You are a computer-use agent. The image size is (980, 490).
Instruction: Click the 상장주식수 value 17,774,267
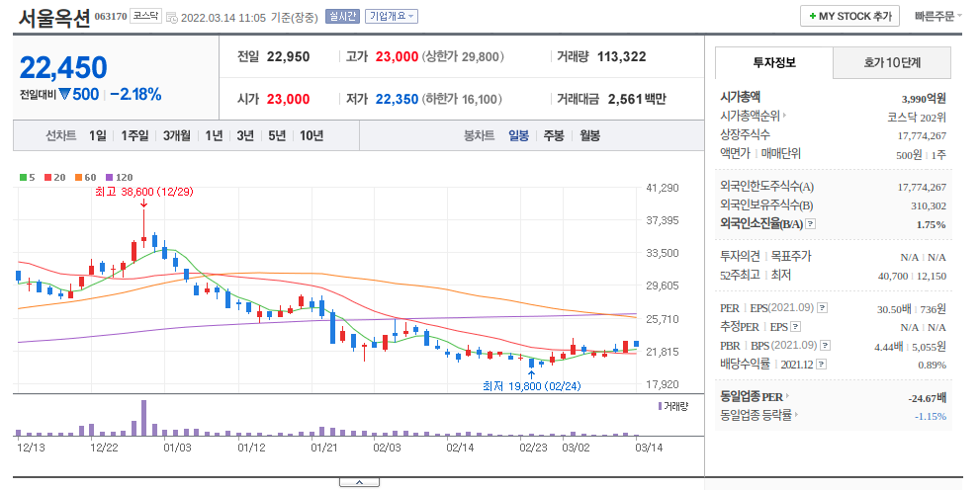[x=922, y=136]
